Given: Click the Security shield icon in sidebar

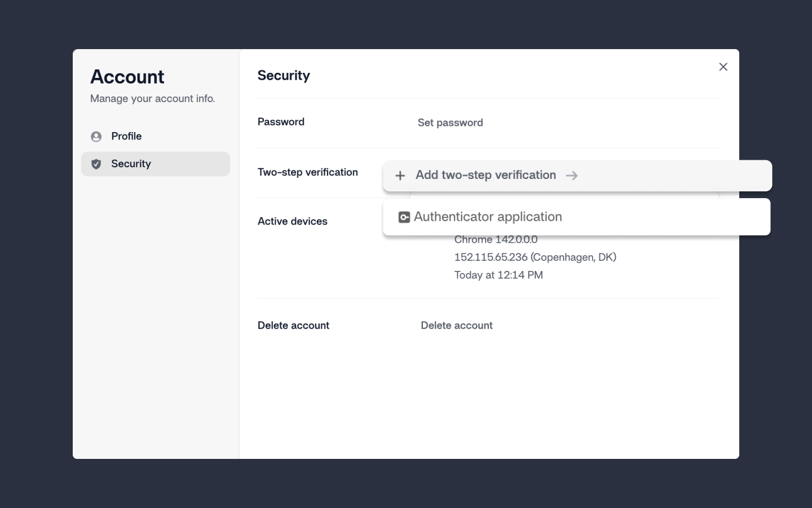Looking at the screenshot, I should click(96, 164).
